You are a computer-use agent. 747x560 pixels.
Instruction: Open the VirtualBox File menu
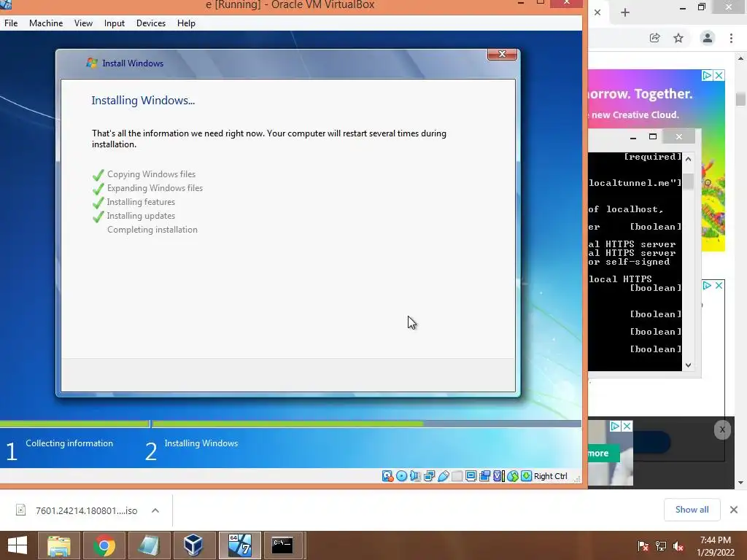(11, 23)
